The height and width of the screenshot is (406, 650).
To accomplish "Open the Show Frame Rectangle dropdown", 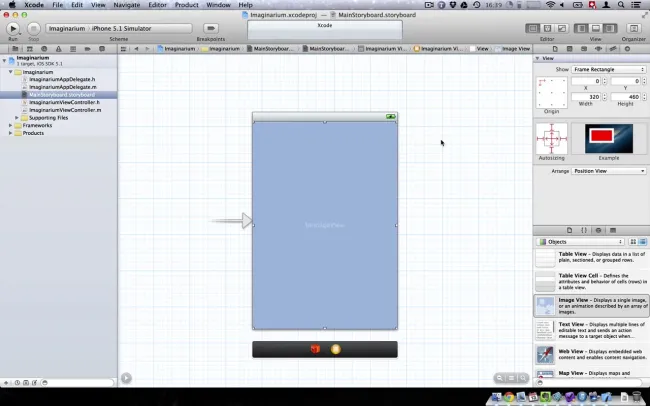I will click(609, 69).
